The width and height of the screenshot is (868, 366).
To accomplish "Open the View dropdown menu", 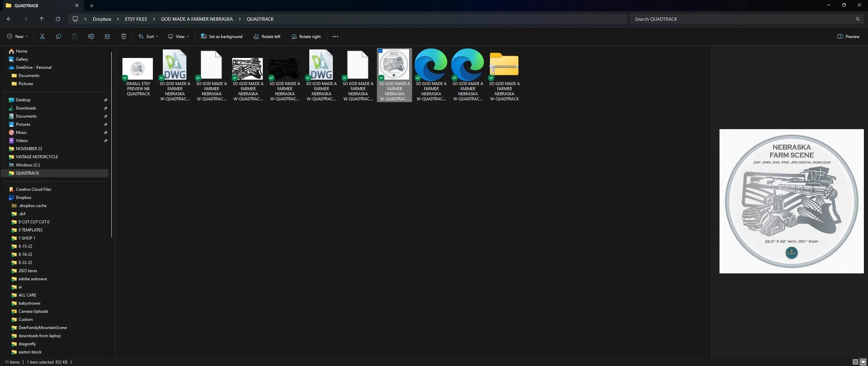I will (178, 36).
